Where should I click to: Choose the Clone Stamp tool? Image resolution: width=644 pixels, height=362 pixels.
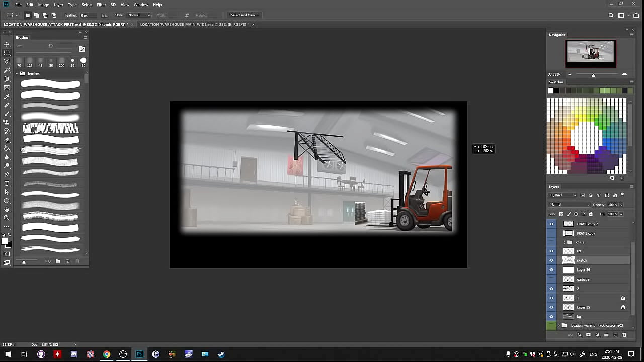[7, 122]
